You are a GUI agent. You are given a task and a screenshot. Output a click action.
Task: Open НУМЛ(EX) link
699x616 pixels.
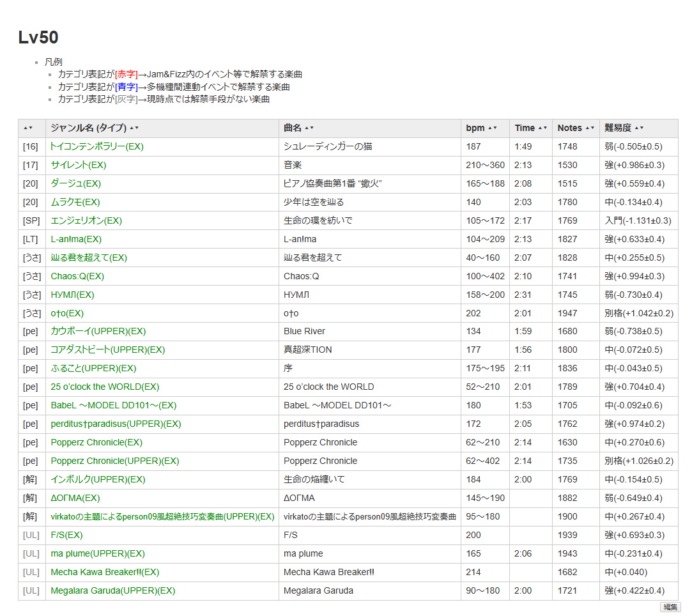[72, 295]
